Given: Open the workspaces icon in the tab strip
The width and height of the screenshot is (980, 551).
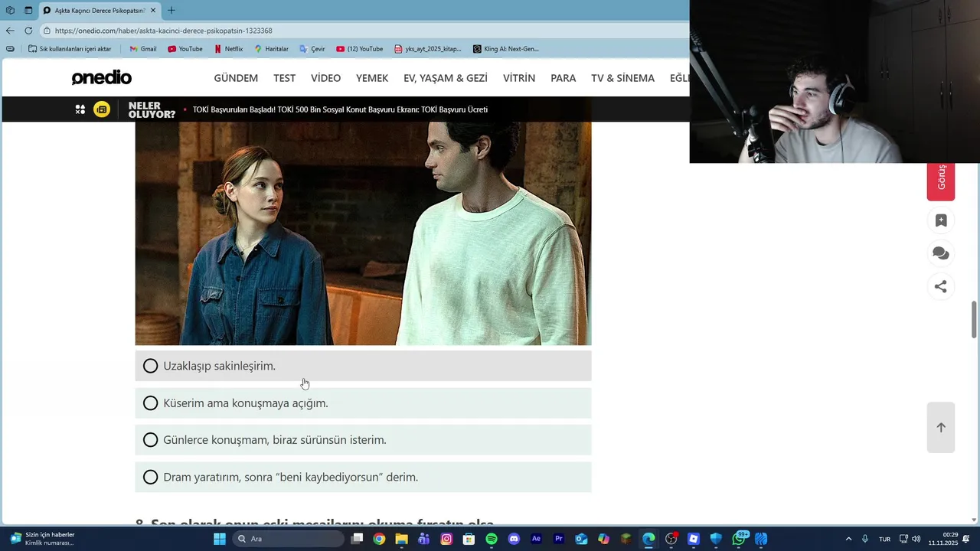Looking at the screenshot, I should [x=10, y=11].
